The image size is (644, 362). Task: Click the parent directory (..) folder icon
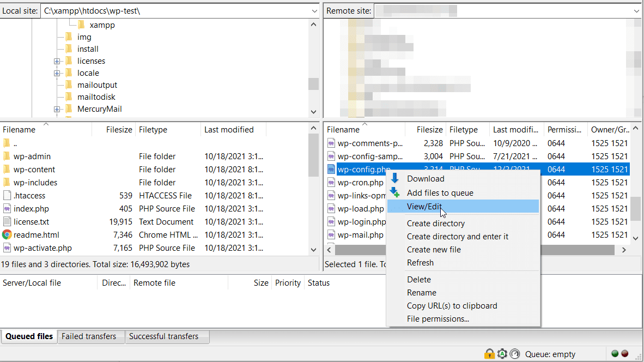(7, 143)
